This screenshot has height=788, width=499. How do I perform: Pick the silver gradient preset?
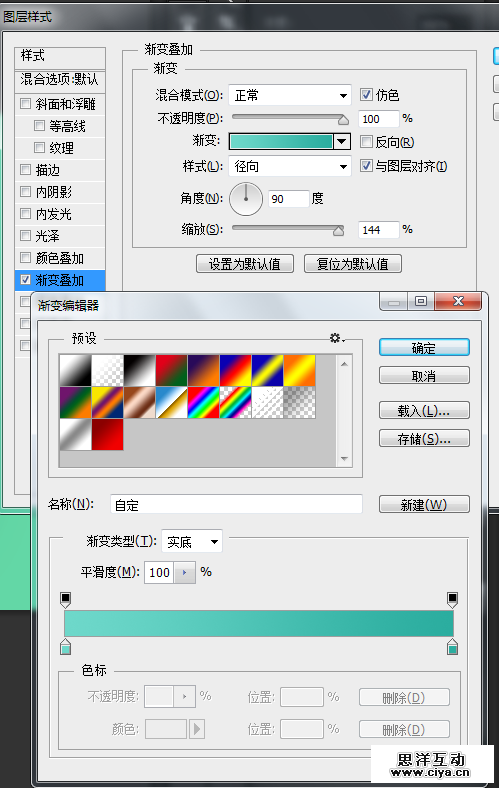click(75, 434)
